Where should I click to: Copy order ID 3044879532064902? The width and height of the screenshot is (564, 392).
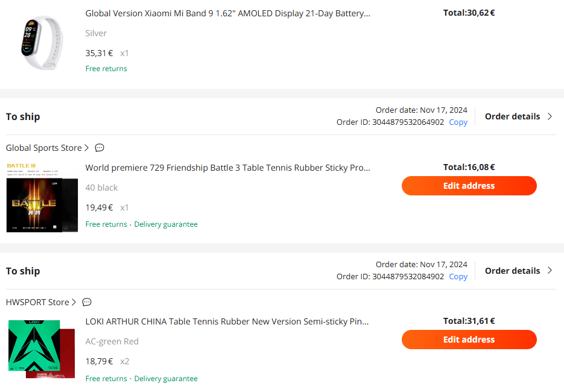click(x=458, y=122)
